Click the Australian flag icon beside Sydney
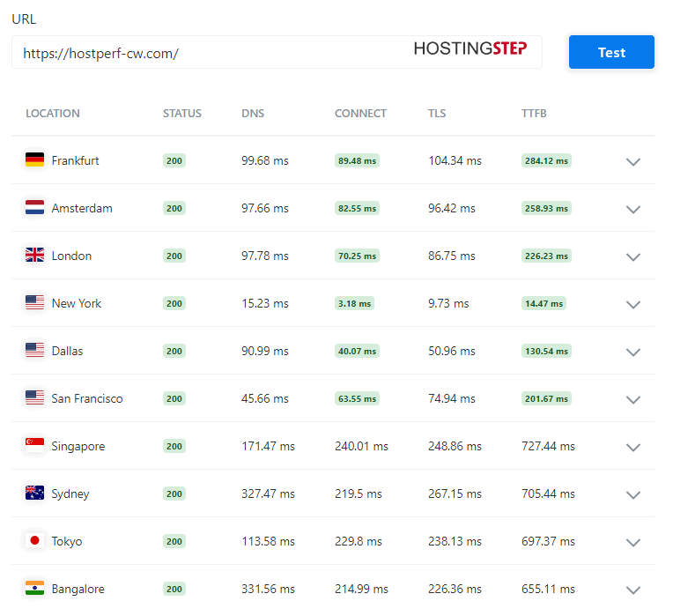 [x=34, y=493]
